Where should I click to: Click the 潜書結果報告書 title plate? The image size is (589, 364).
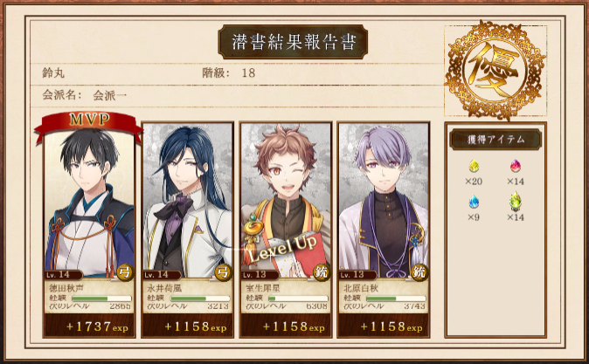293,42
